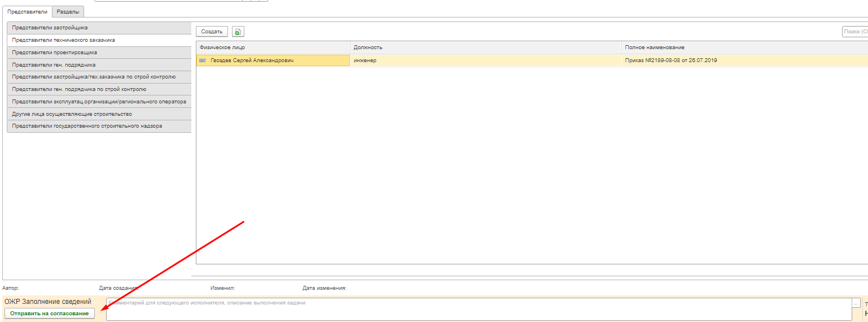
Task: Open Представители застройщика/тех.заказчика по строй контролю
Action: [99, 77]
